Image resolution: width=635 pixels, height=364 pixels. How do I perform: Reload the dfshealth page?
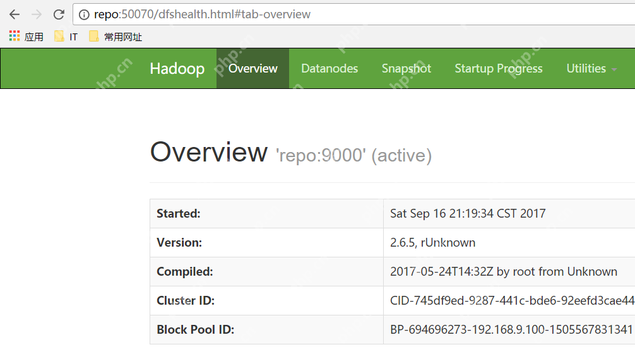point(59,14)
